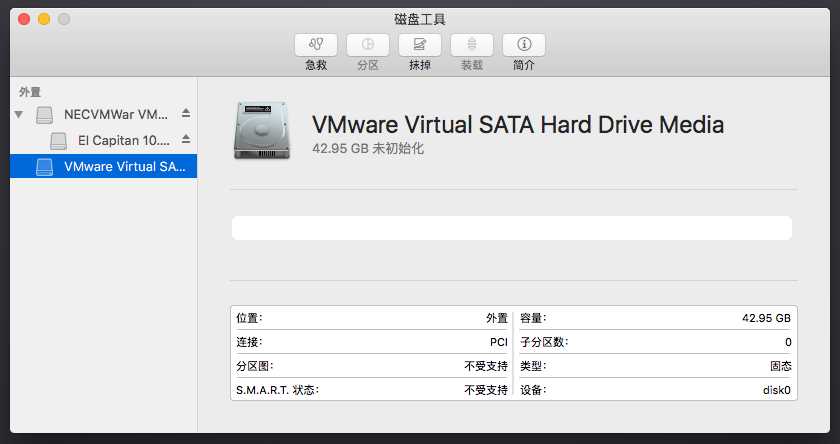Click the empty partition usage bar
Viewport: 840px width, 444px height.
(512, 228)
